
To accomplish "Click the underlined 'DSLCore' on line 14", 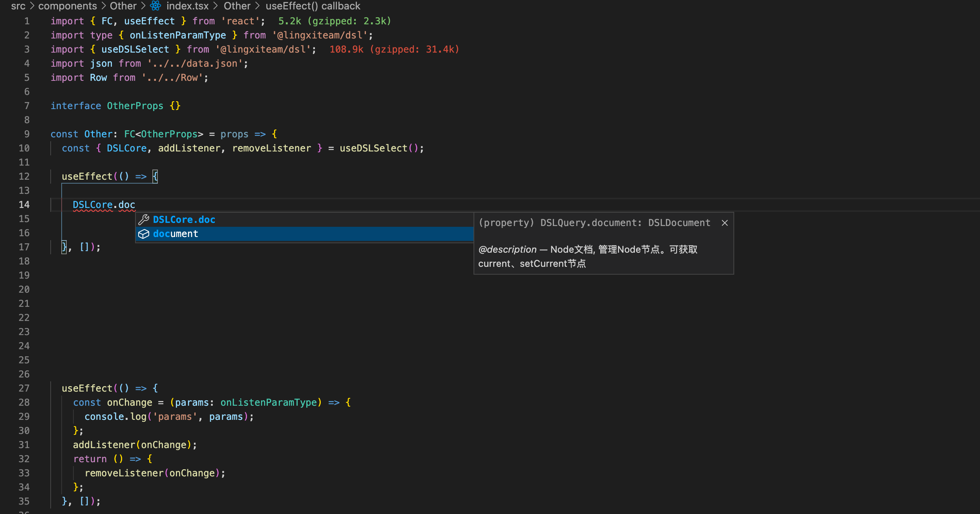I will coord(93,205).
